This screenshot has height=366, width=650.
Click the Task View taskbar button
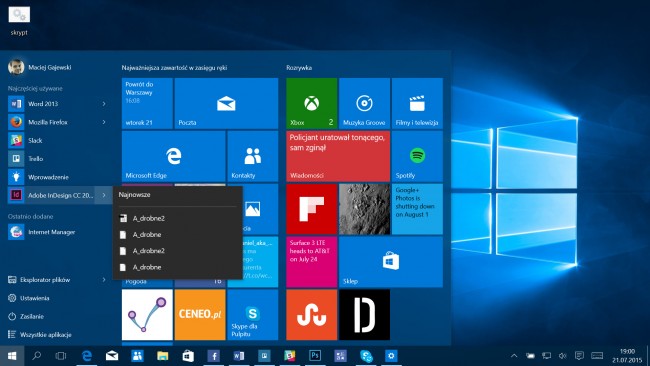61,356
